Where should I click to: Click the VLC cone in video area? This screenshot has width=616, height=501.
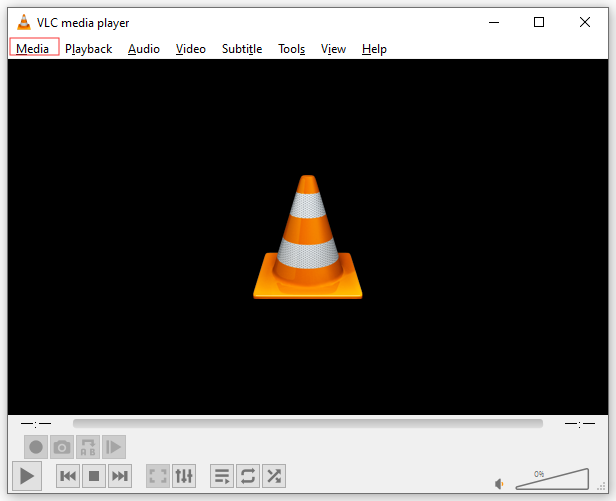(x=308, y=237)
